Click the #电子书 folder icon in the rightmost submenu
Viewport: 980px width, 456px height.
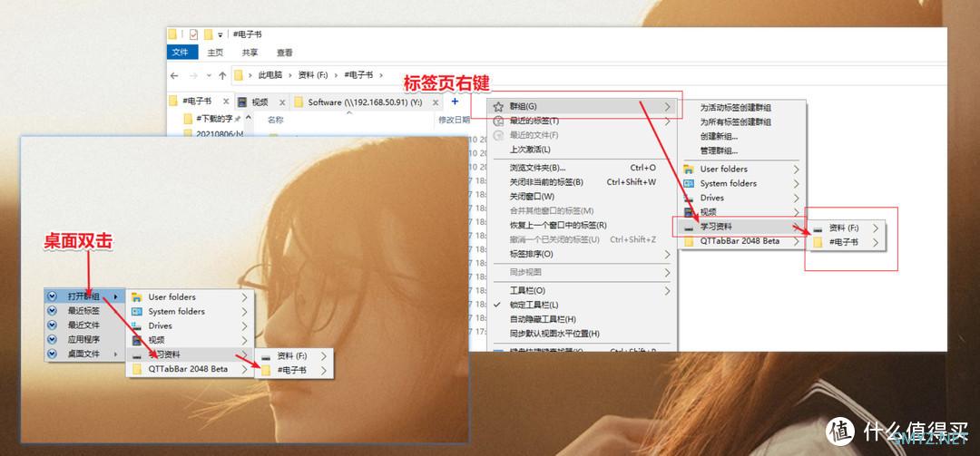click(818, 243)
